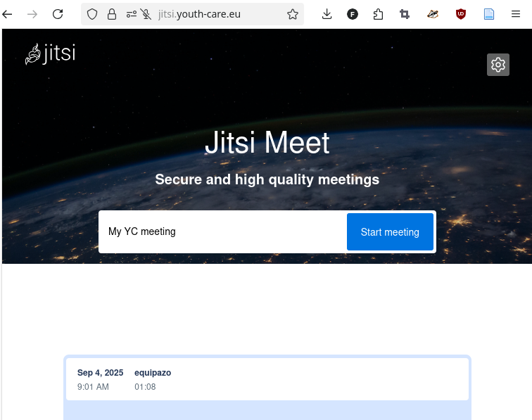Click the Start meeting button
This screenshot has width=532, height=420.
tap(390, 232)
